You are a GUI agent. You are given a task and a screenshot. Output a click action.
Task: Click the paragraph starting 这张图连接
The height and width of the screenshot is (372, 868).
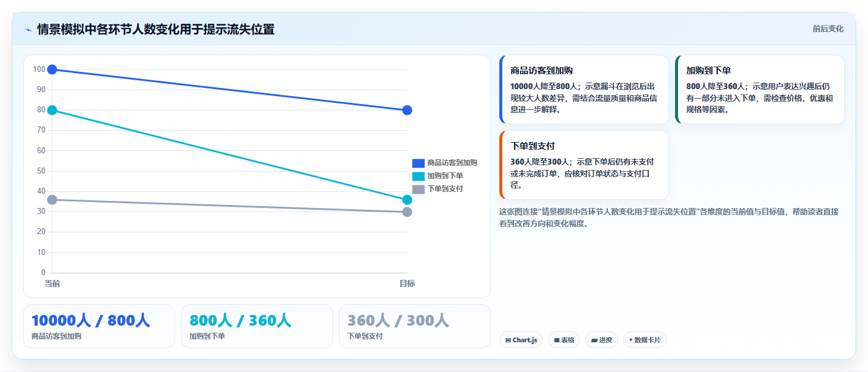point(669,217)
